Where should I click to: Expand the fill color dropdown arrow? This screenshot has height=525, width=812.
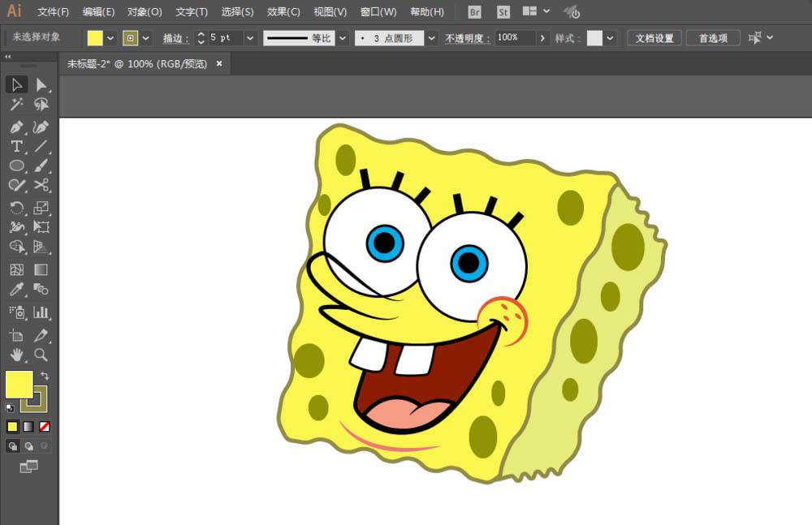click(110, 38)
